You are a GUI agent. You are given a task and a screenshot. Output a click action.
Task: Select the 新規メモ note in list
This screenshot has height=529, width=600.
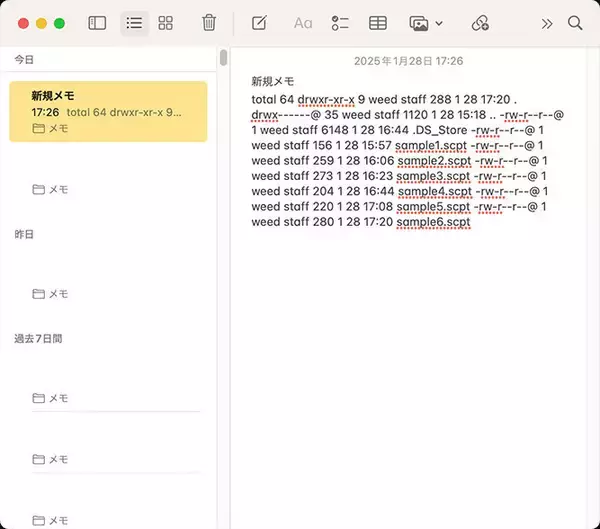108,111
